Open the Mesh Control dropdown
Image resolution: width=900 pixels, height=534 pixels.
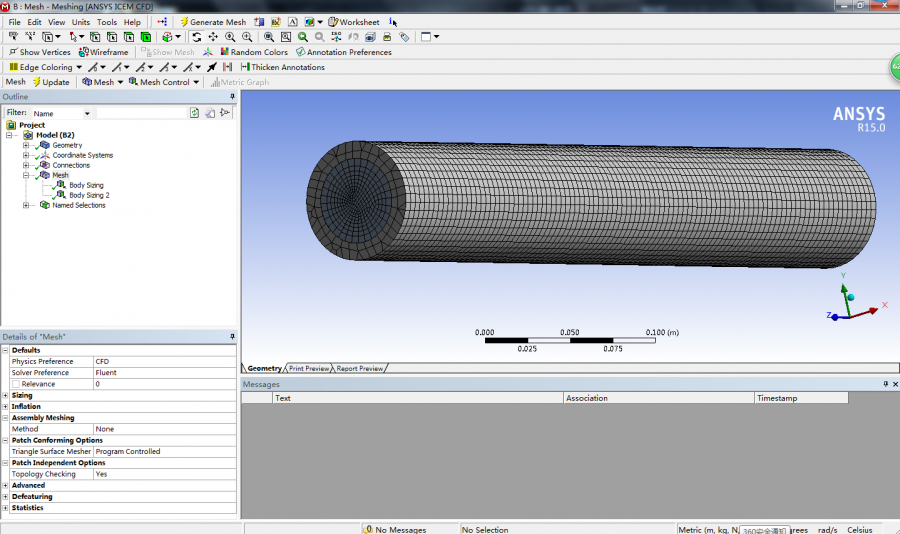click(x=164, y=82)
